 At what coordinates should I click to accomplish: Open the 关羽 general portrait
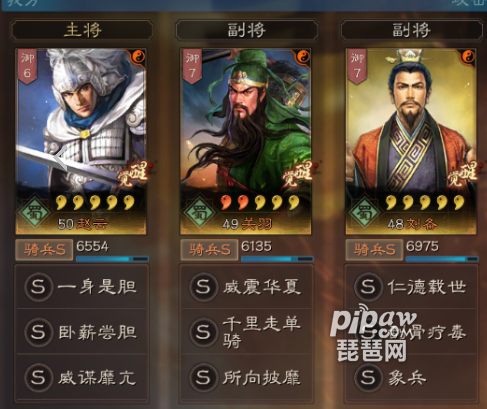246,141
